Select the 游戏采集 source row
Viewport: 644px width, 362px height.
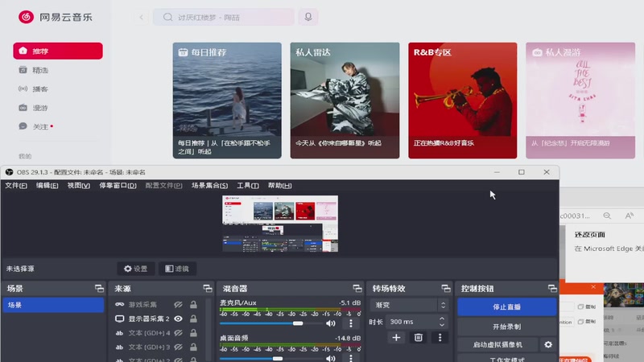[157, 305]
